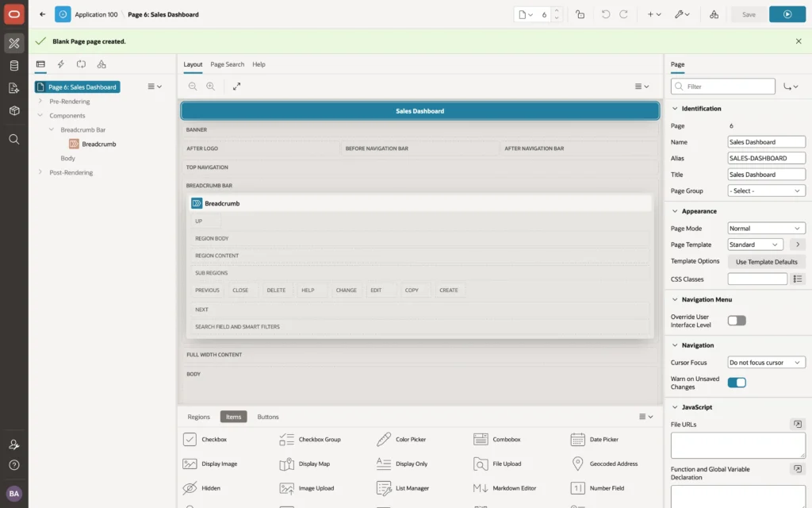Toggle Override User Interface Level switch
Screen dimensions: 812x508
point(737,321)
